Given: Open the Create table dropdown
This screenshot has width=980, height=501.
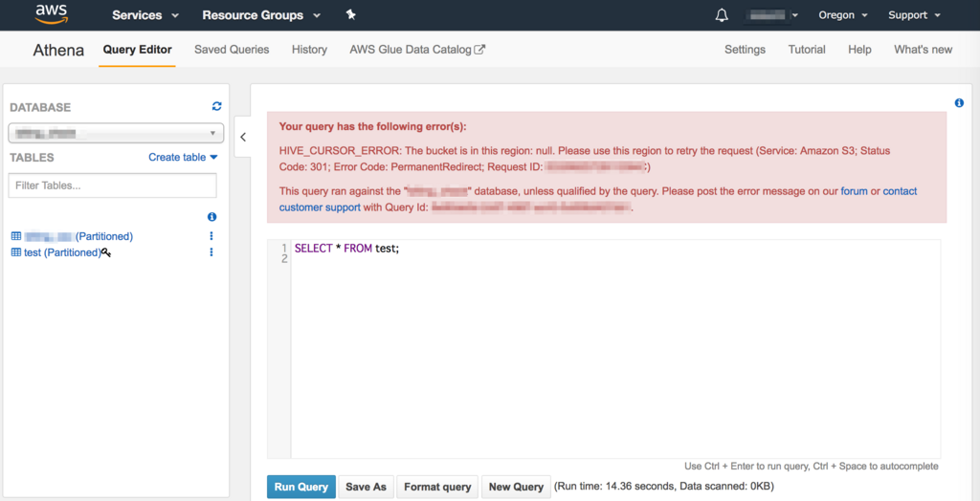Looking at the screenshot, I should [183, 157].
